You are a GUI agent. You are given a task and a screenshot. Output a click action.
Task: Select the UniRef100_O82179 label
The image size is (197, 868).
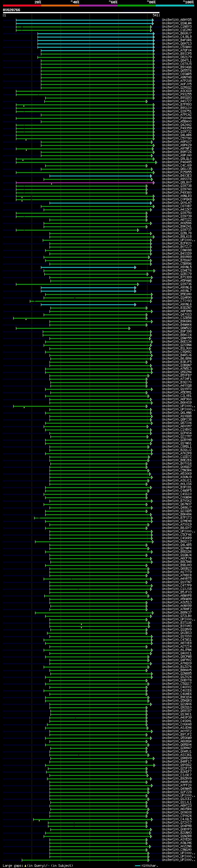click(177, 57)
